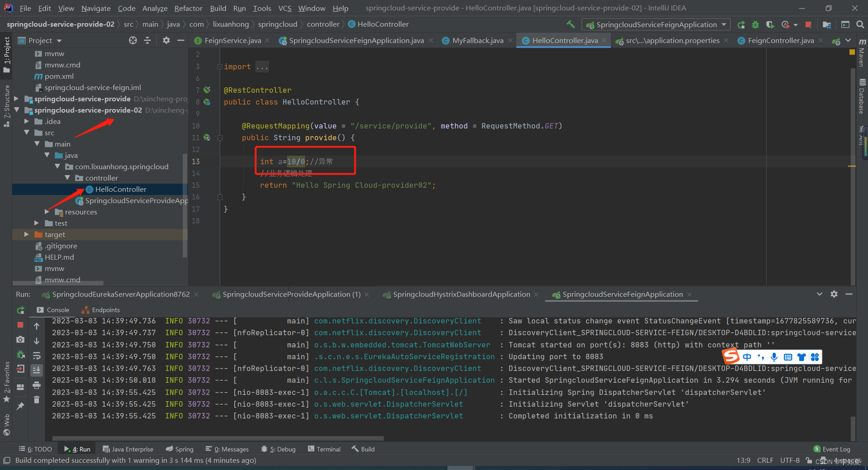Open the SpringcloudServiceFeignApplication run configuration dropdown
Viewport: 868px width, 470px height.
[x=656, y=25]
